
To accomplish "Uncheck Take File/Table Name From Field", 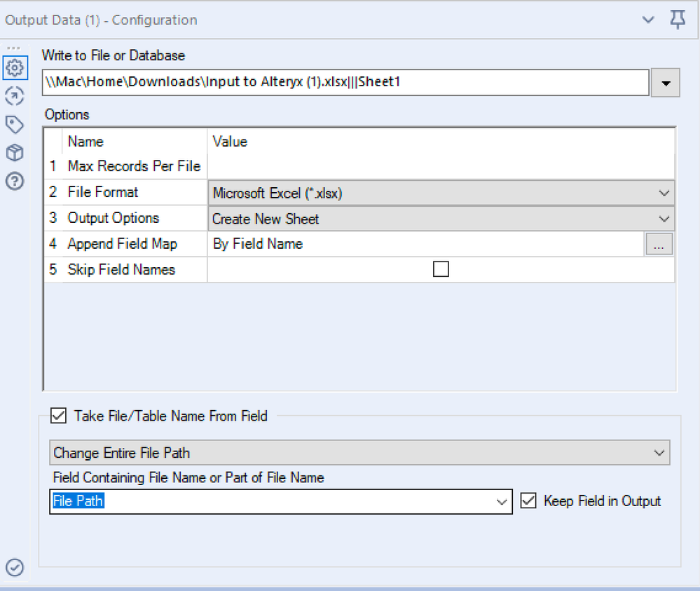I will [x=57, y=416].
